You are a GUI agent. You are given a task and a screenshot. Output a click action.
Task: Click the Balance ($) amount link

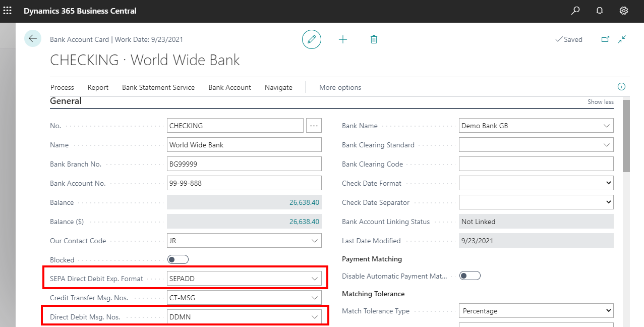click(x=304, y=222)
